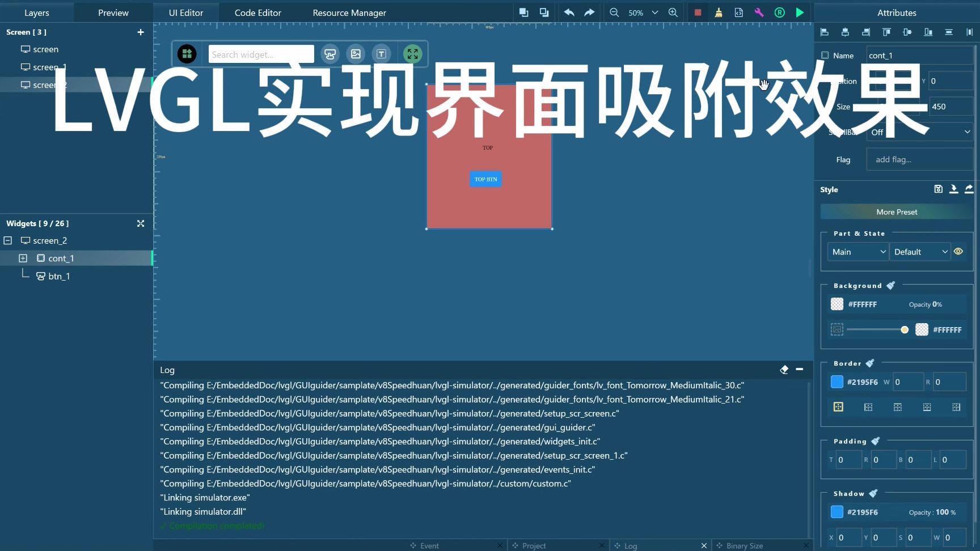This screenshot has width=980, height=551.
Task: Open the ScrollBar Off dropdown
Action: [919, 132]
